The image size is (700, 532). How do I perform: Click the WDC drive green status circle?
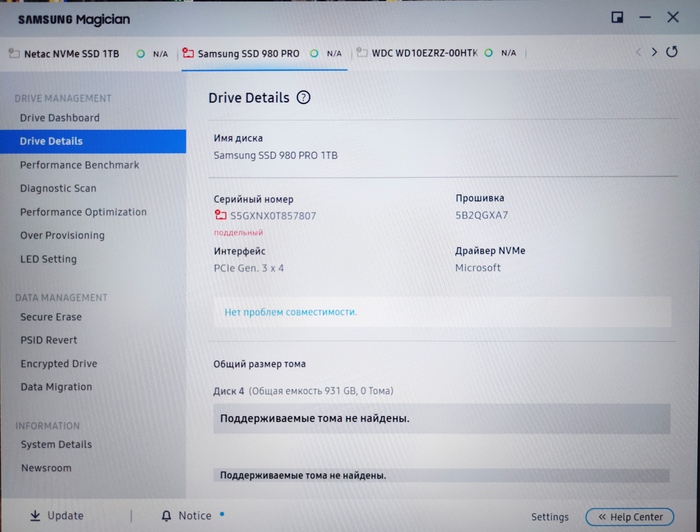489,53
